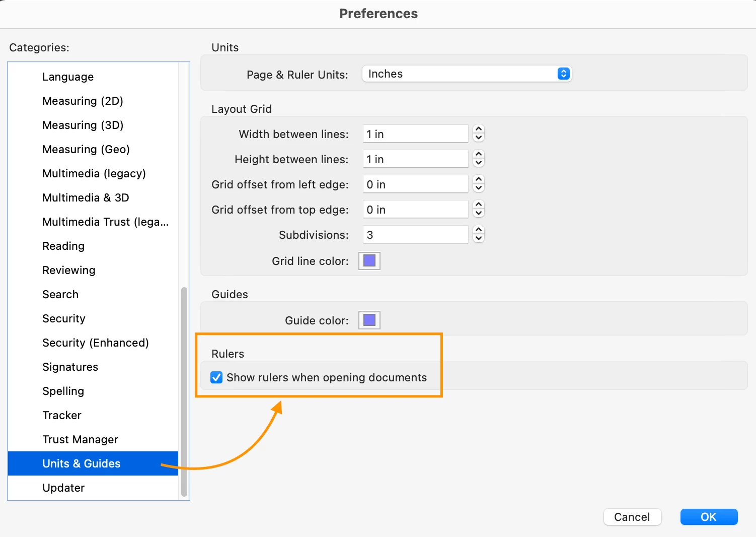Viewport: 756px width, 537px height.
Task: Select Units & Guides category
Action: (82, 463)
